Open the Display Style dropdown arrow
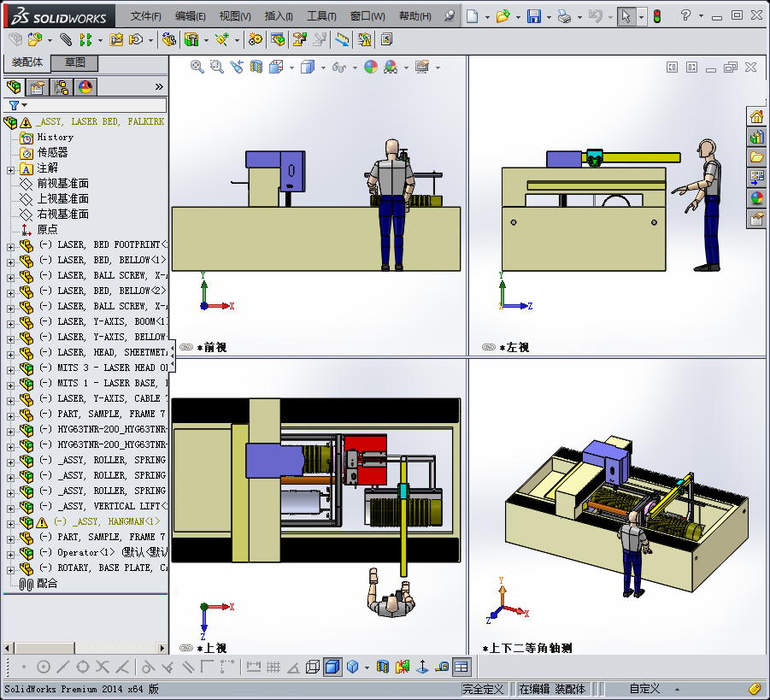The width and height of the screenshot is (770, 700). [323, 68]
